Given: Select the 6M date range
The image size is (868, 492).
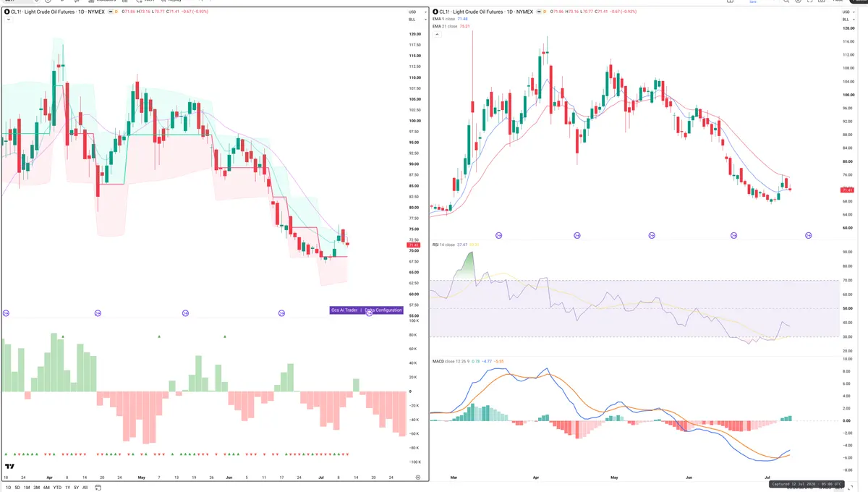Looking at the screenshot, I should coord(46,488).
